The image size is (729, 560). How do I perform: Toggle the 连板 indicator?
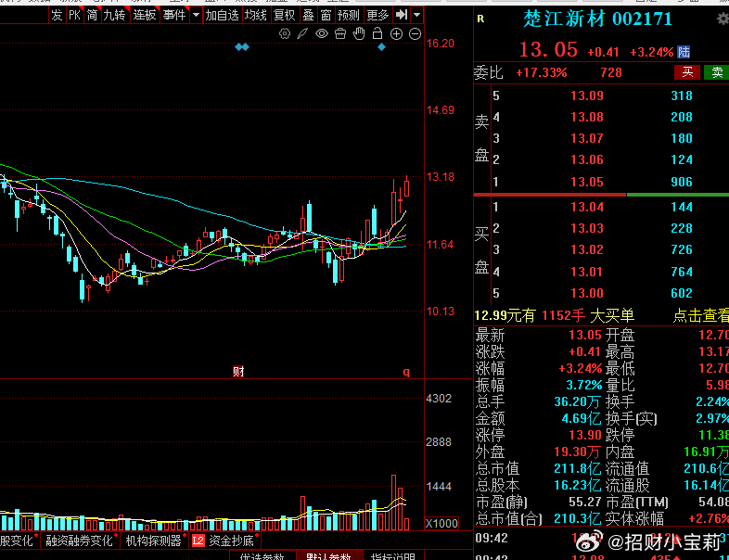click(145, 15)
